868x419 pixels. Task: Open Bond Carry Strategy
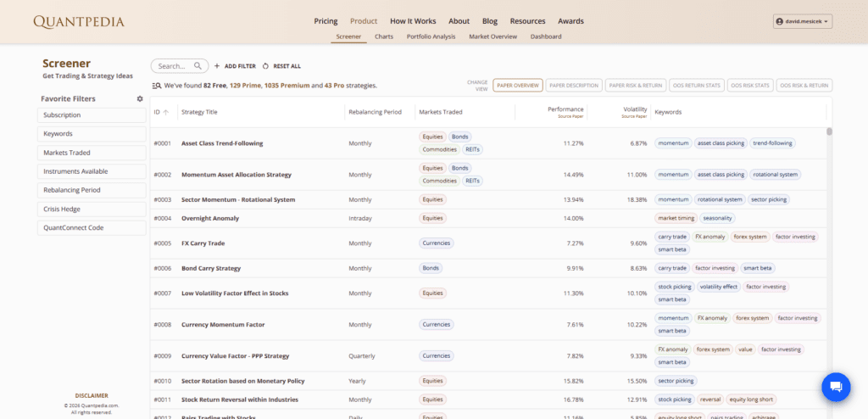click(x=211, y=268)
